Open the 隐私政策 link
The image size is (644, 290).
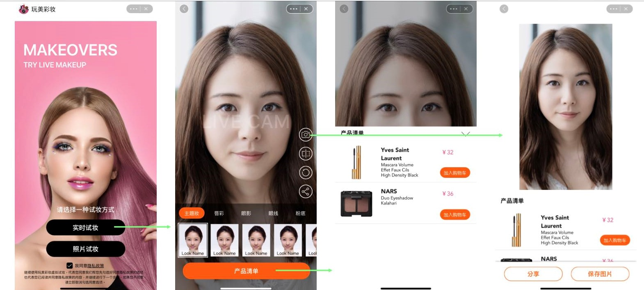tap(96, 266)
